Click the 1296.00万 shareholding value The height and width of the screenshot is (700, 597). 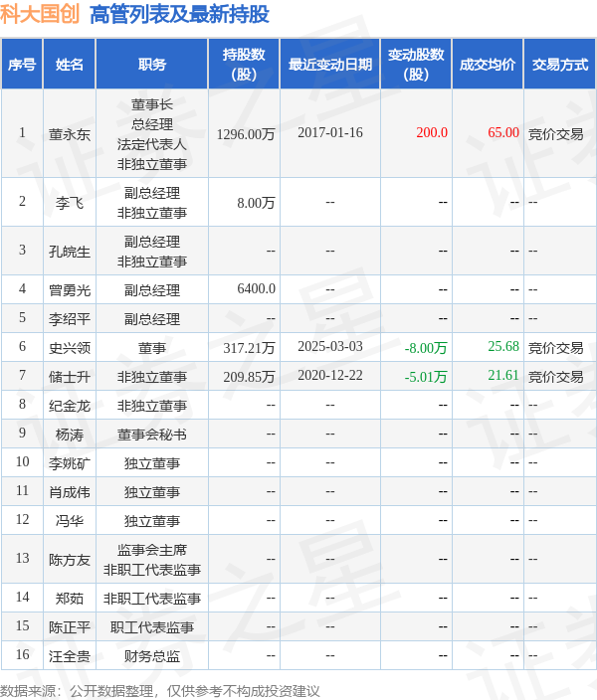(246, 134)
